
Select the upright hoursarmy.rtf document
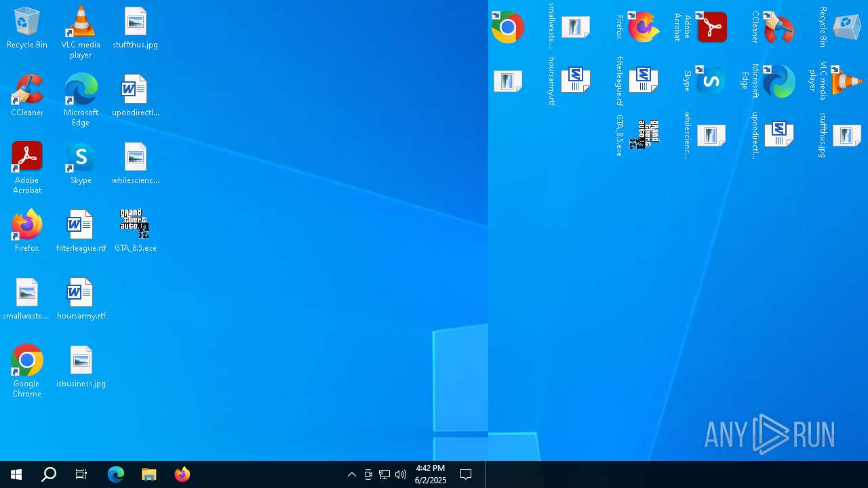point(81,300)
